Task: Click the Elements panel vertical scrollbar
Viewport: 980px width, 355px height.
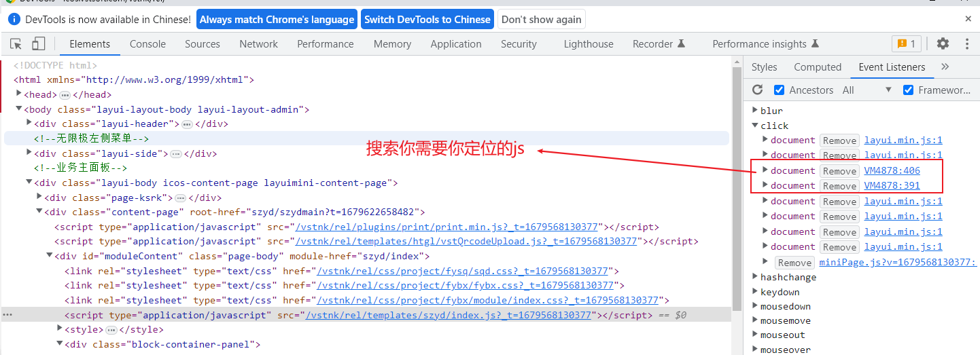Action: 737,204
